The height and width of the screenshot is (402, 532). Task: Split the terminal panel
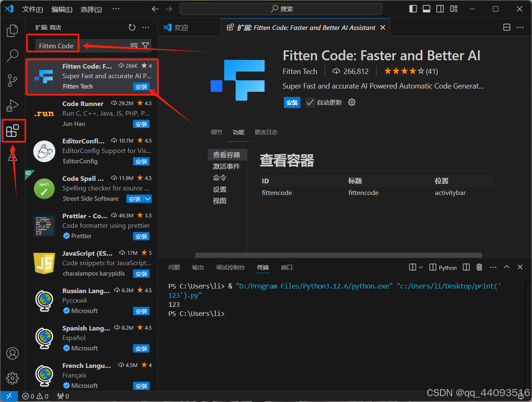click(x=466, y=267)
